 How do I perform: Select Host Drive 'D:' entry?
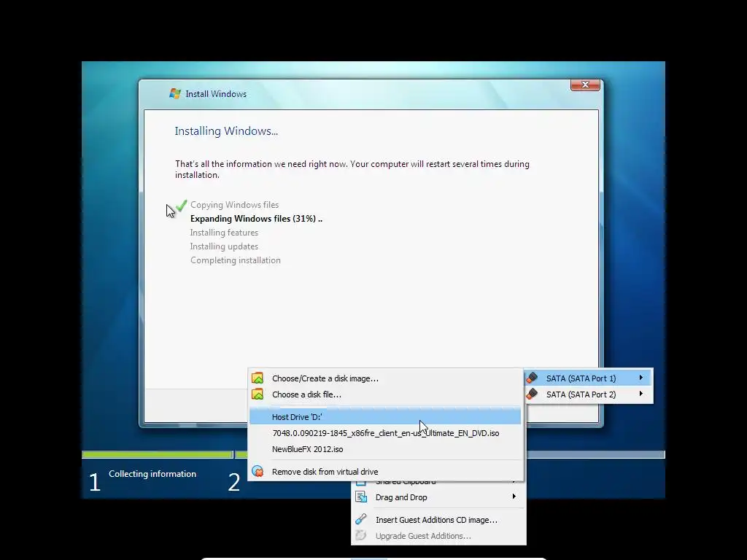tap(385, 416)
